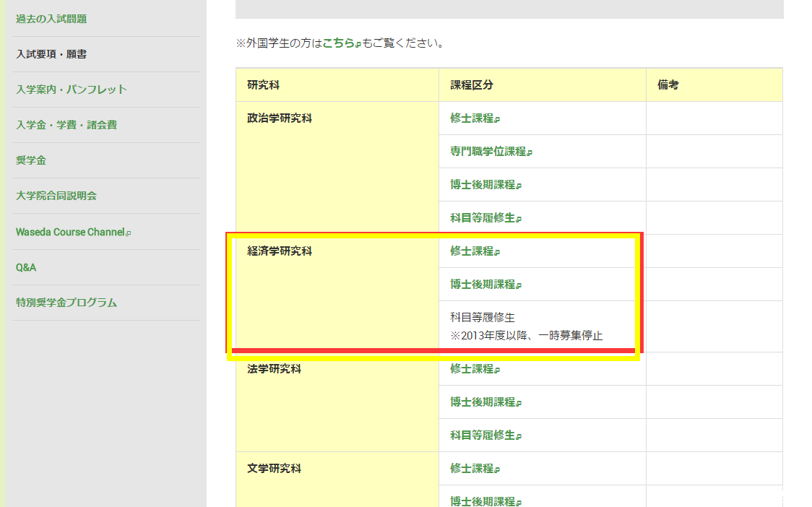Open 科目等履修生 link for 法学研究科
The image size is (812, 507).
tap(483, 435)
